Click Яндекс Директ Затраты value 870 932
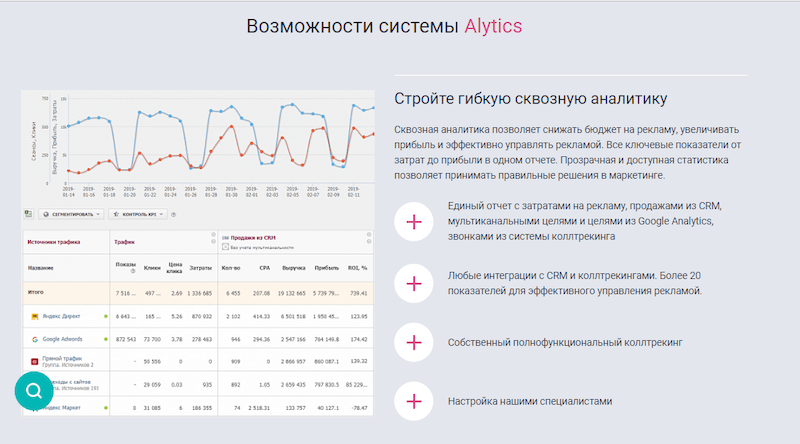 (202, 316)
